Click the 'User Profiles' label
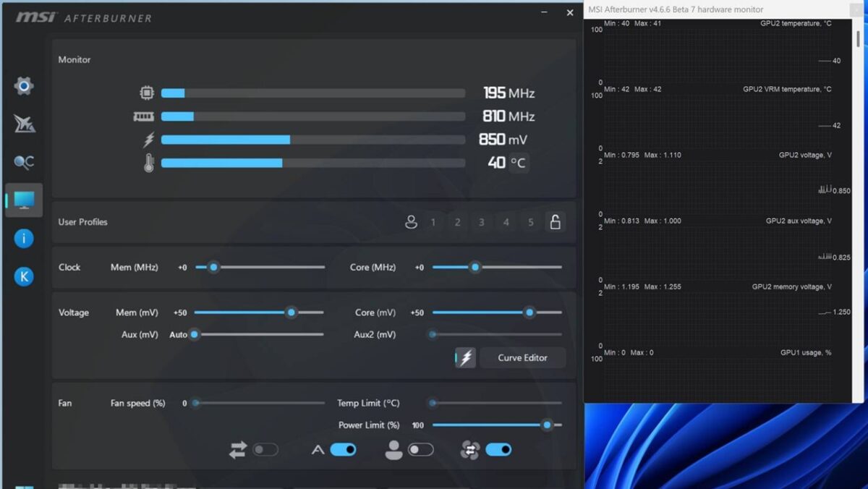Image resolution: width=868 pixels, height=489 pixels. click(x=82, y=222)
